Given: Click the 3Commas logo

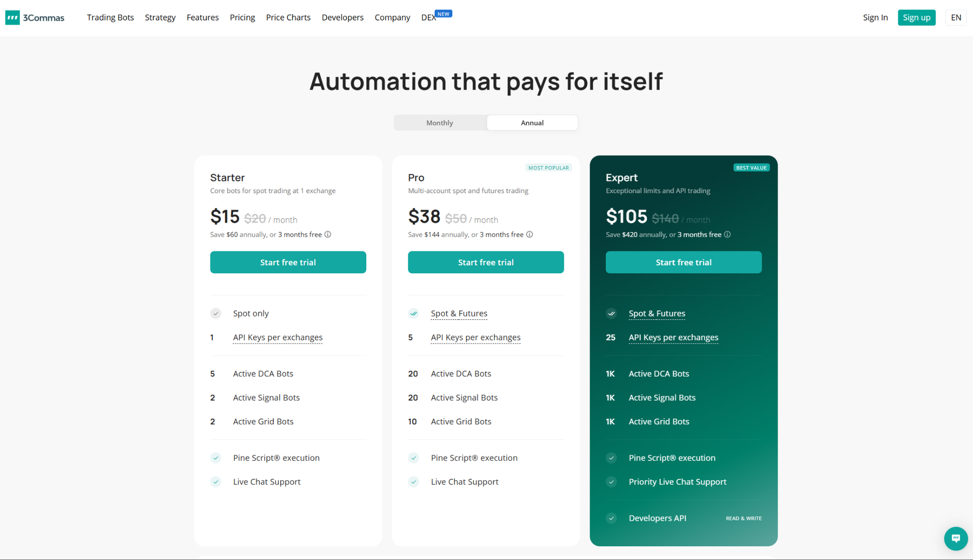Looking at the screenshot, I should click(x=35, y=18).
